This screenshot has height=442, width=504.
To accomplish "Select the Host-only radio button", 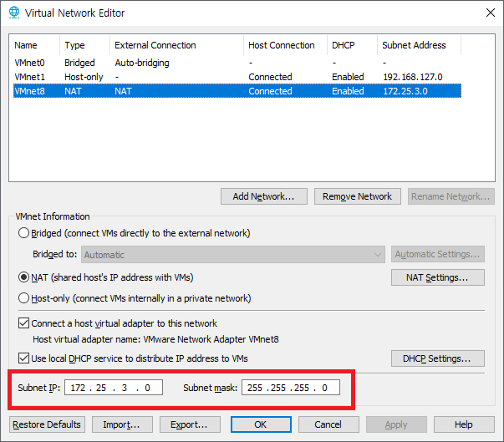I will point(23,298).
